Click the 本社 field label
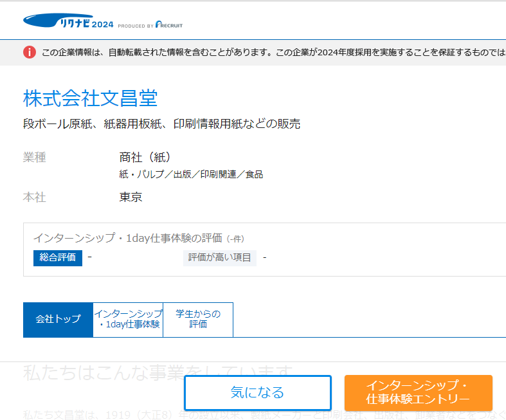 pyautogui.click(x=34, y=197)
